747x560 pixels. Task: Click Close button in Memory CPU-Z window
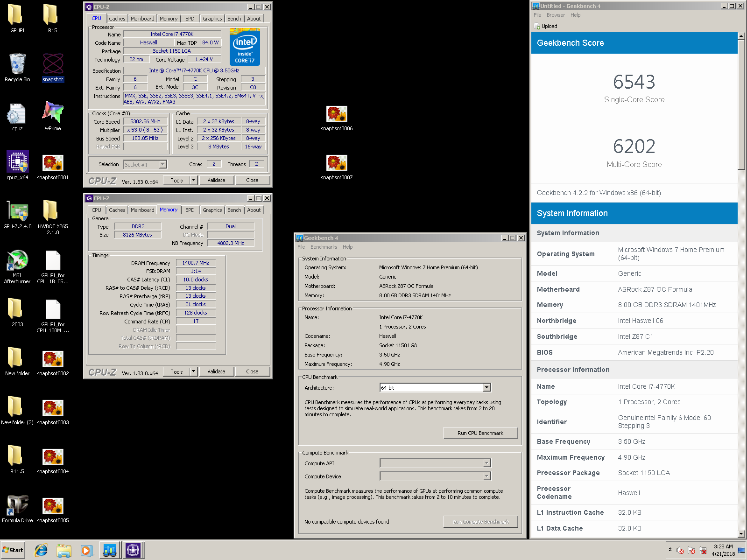(x=252, y=371)
